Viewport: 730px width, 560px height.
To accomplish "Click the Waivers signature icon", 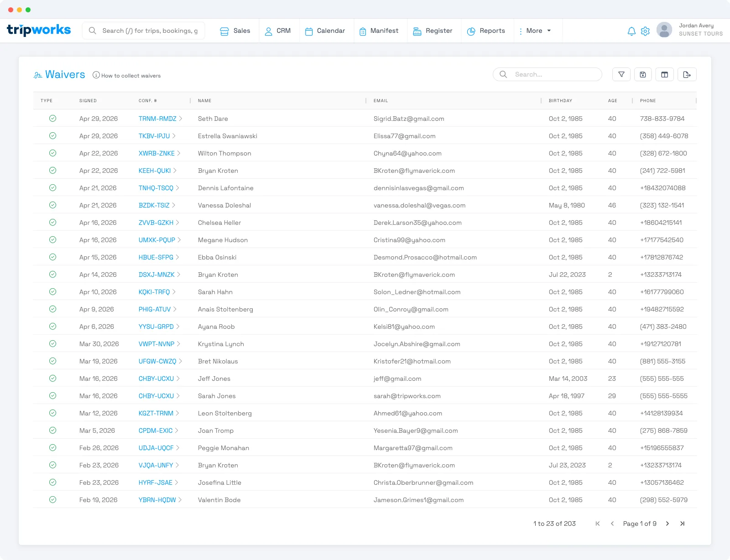I will tap(38, 75).
